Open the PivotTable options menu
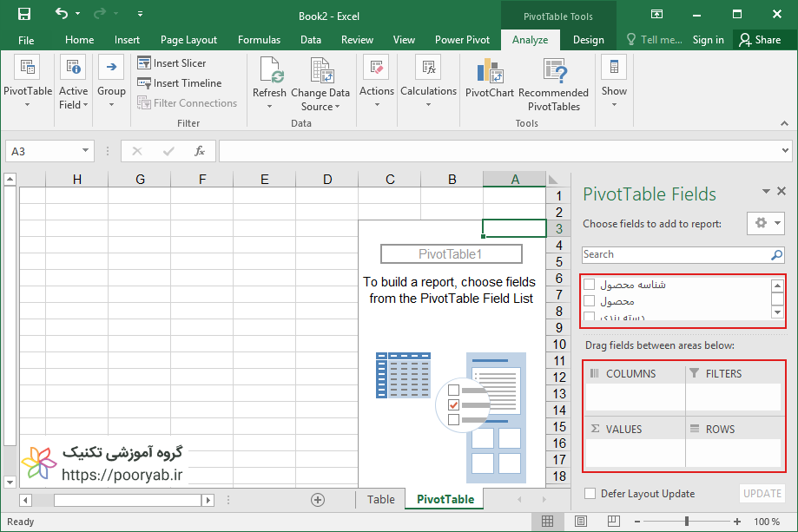This screenshot has width=798, height=532. 28,82
